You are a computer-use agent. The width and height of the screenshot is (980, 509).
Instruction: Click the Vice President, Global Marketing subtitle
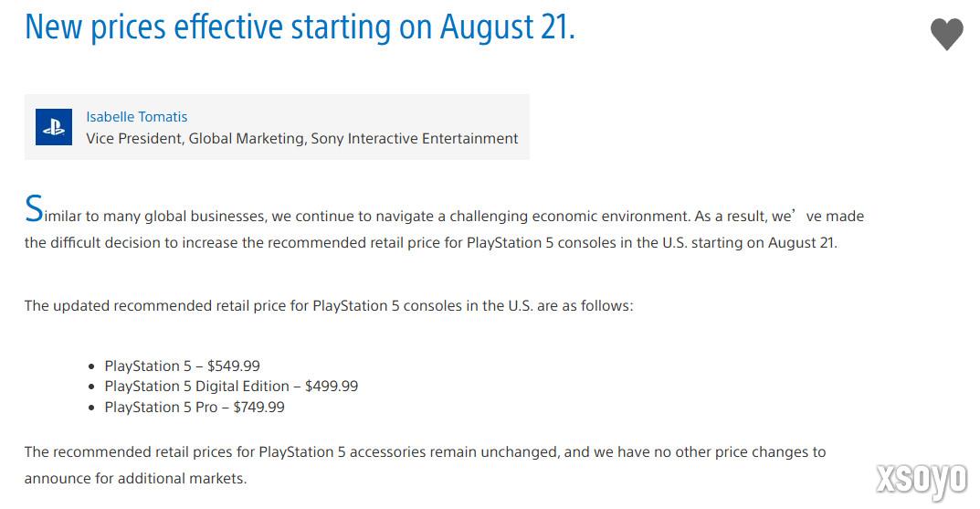302,138
